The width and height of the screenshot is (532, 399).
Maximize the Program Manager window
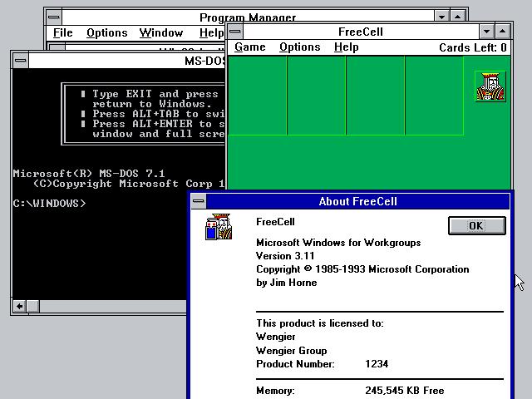pos(458,17)
